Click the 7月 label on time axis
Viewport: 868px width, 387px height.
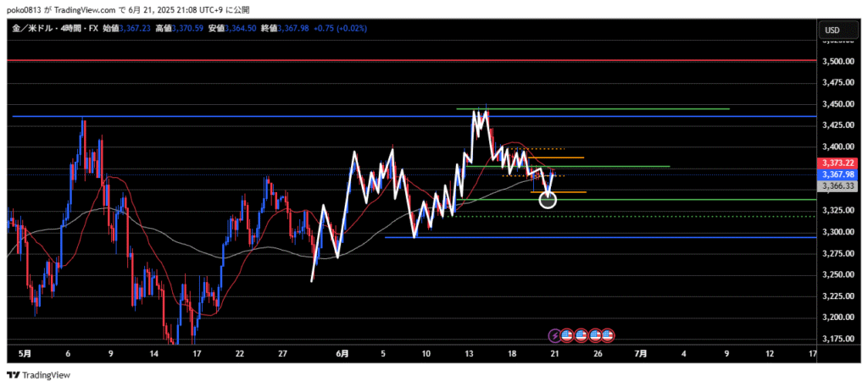[x=641, y=352]
